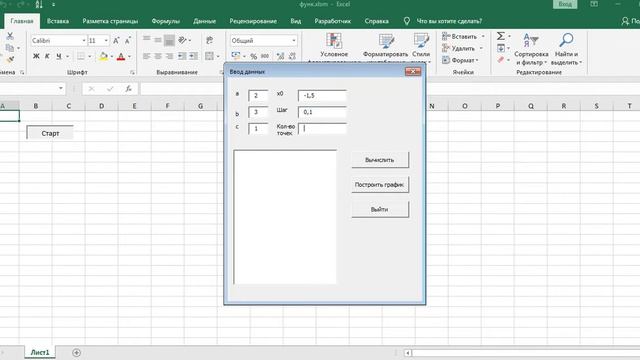
Task: Open the Name Box dropdown arrow
Action: tap(61, 88)
